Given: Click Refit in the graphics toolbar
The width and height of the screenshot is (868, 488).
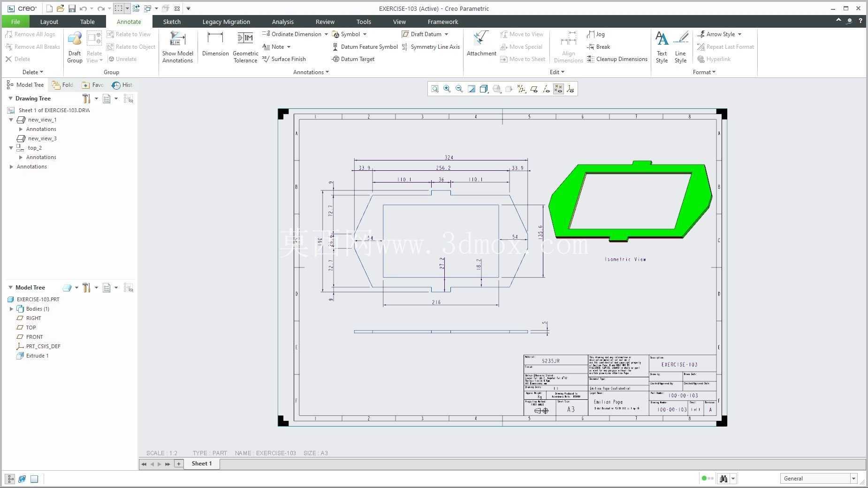Looking at the screenshot, I should (435, 89).
